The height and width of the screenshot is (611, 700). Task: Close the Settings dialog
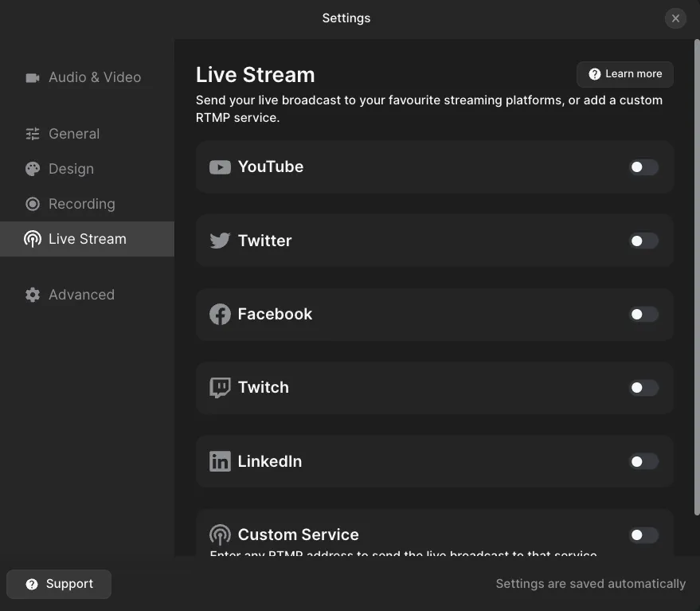pos(675,18)
